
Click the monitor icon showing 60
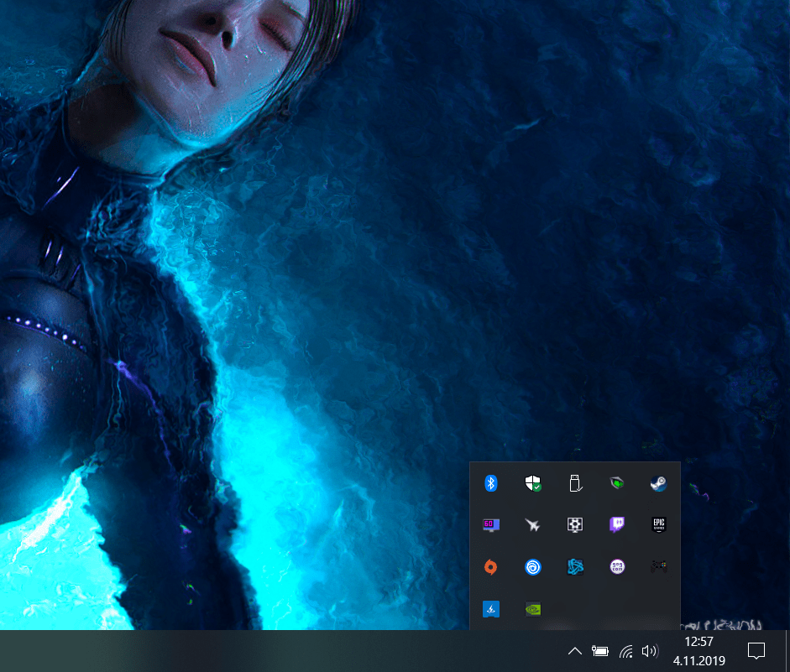pyautogui.click(x=491, y=525)
